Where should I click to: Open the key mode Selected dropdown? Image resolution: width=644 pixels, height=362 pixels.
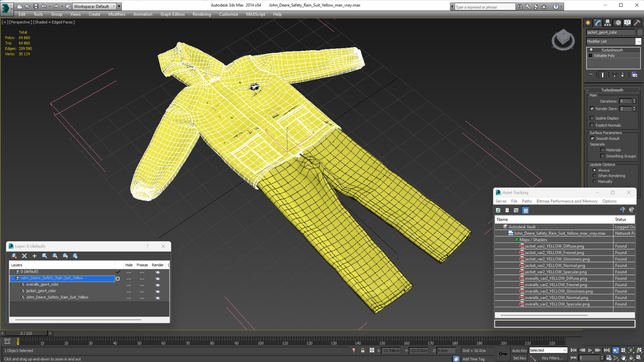(548, 350)
